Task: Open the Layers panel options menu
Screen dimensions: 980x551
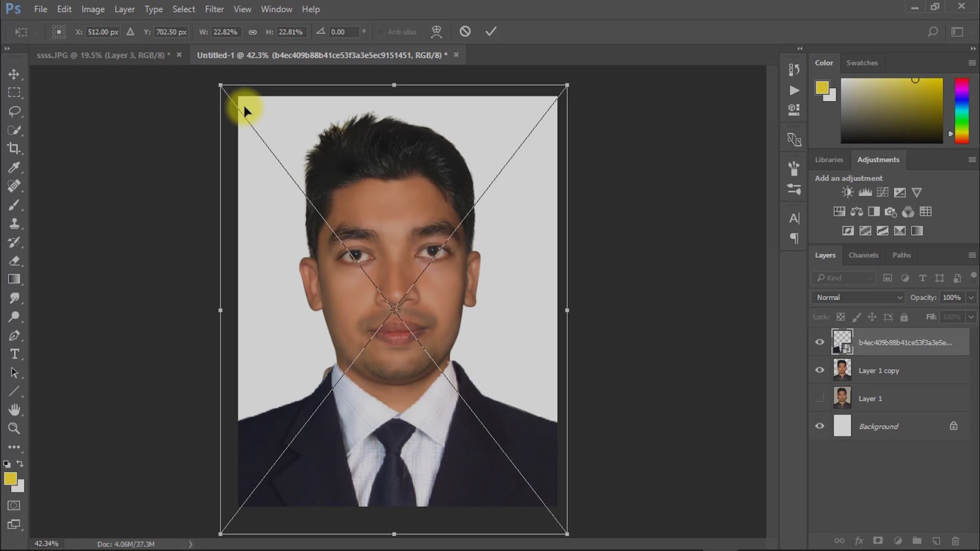Action: click(x=971, y=255)
